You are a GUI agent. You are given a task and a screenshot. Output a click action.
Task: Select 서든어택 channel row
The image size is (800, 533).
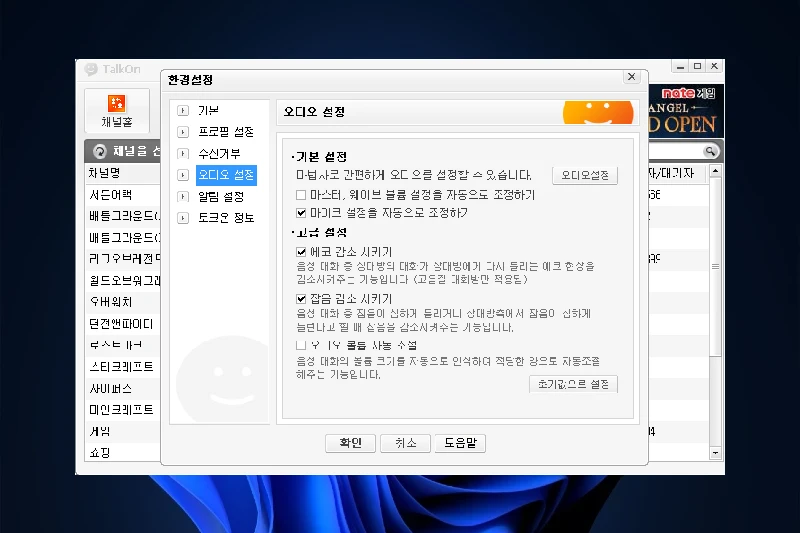122,195
